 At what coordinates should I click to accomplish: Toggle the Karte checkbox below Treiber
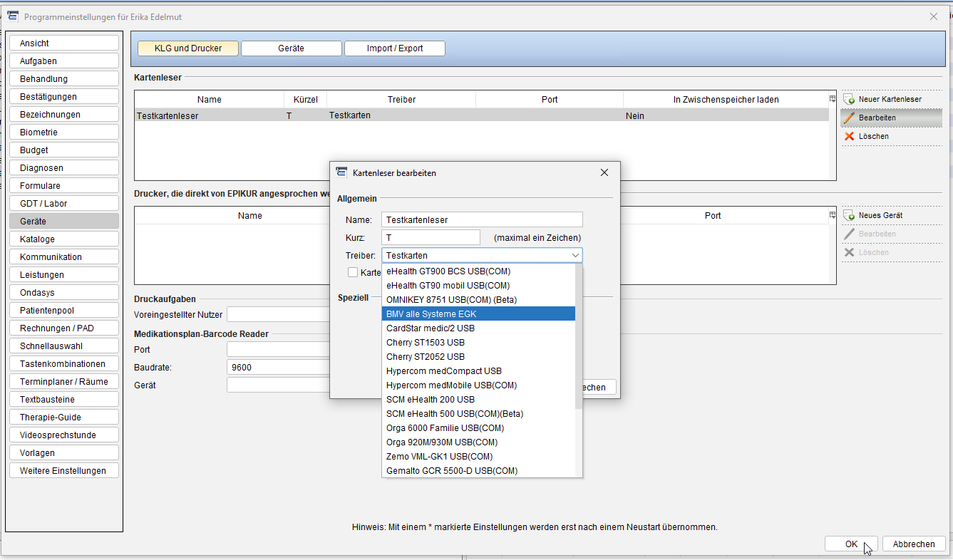tap(353, 272)
